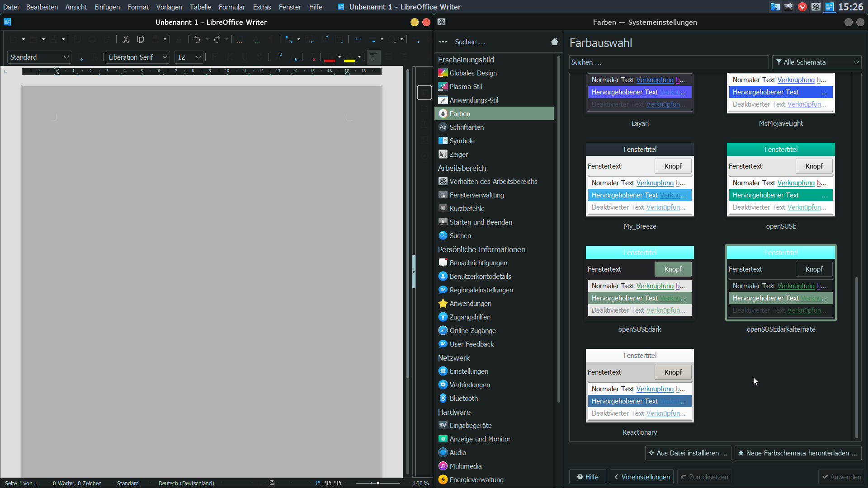Click the Cut scissors icon in toolbar

pyautogui.click(x=126, y=40)
